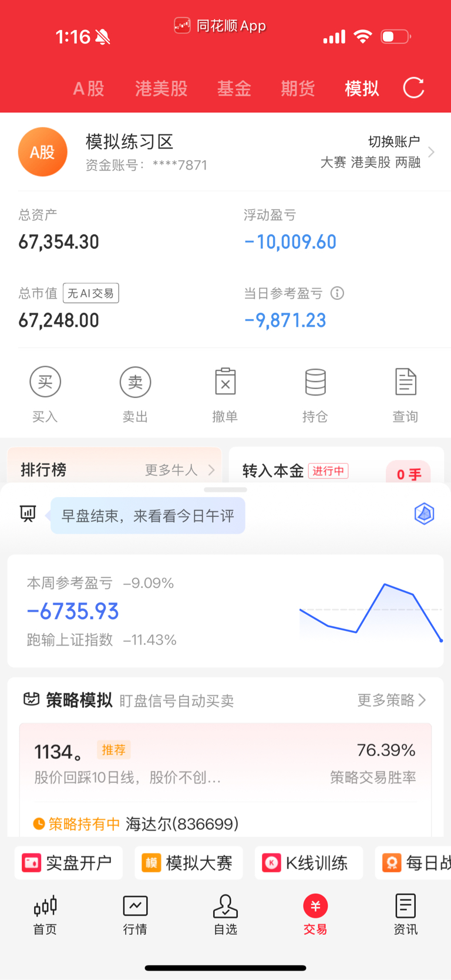Tap the 推荐 badge
This screenshot has height=980, width=451.
click(114, 750)
